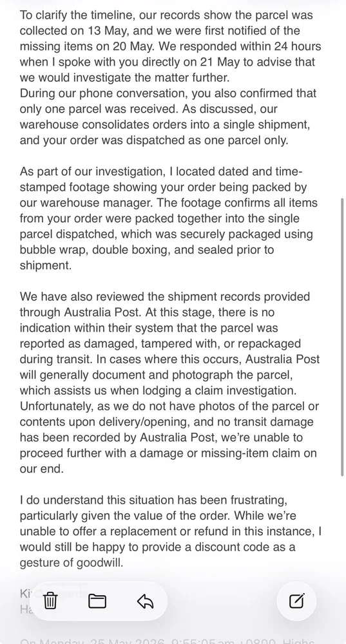
Task: Tap the sender signature name starting with "Ki"
Action: (24, 594)
